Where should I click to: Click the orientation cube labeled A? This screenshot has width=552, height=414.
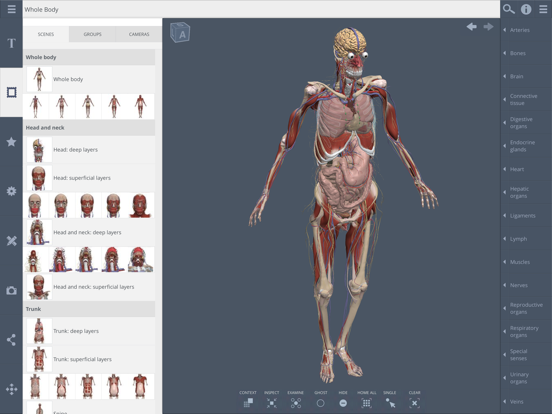tap(180, 32)
